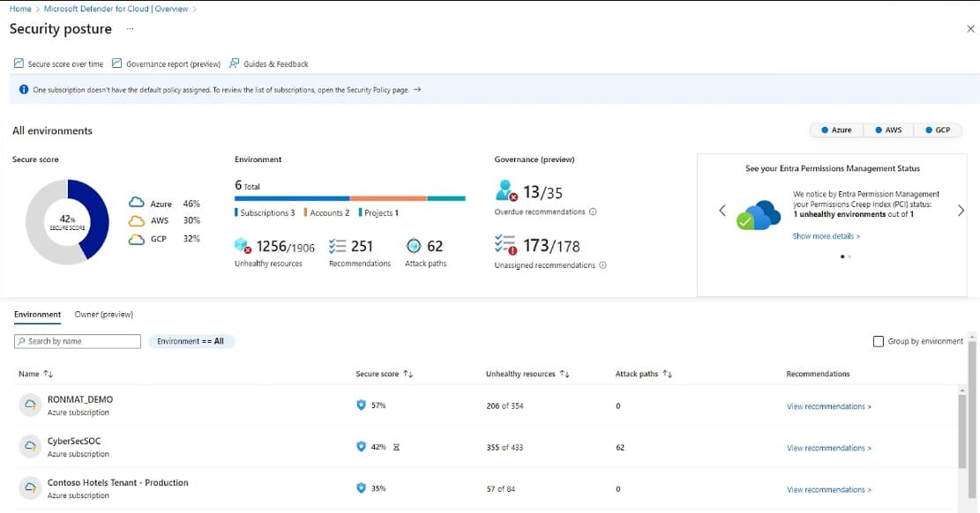
Task: Toggle the AWS environment filter
Action: [888, 130]
